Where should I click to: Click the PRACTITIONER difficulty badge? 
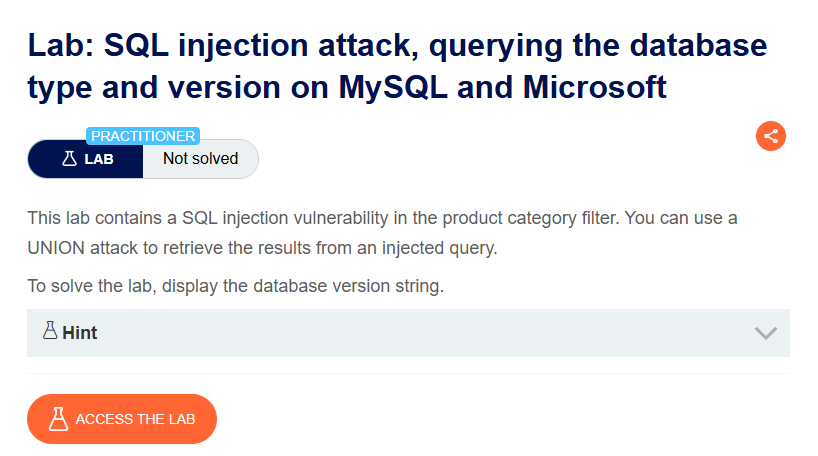point(143,136)
